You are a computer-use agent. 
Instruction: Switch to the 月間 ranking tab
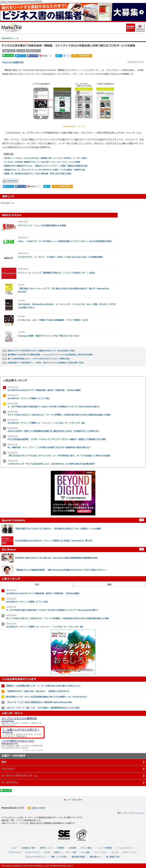(109, 585)
